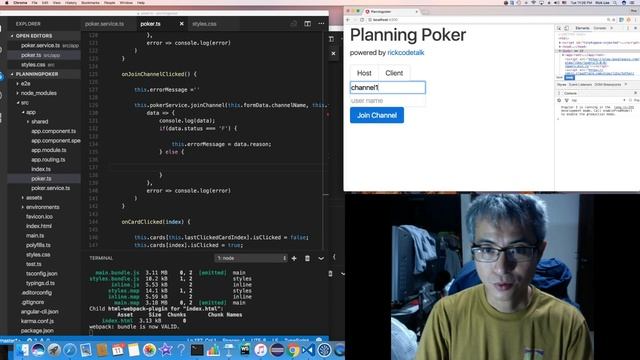Close the poker.ts editor tab
Image resolution: width=640 pixels, height=360 pixels.
[x=182, y=24]
